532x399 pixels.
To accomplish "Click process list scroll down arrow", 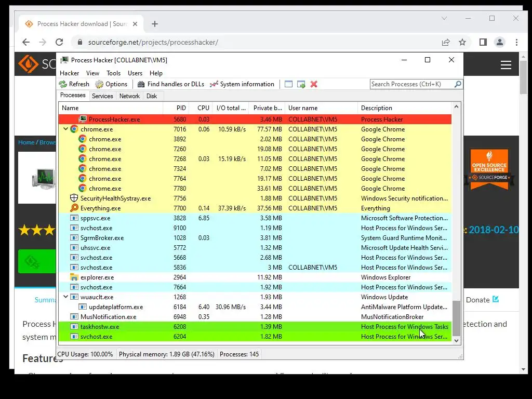I will coord(456,341).
